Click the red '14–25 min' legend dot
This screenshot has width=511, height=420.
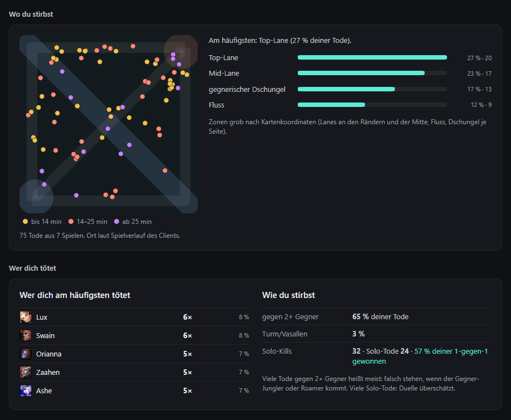(x=71, y=221)
